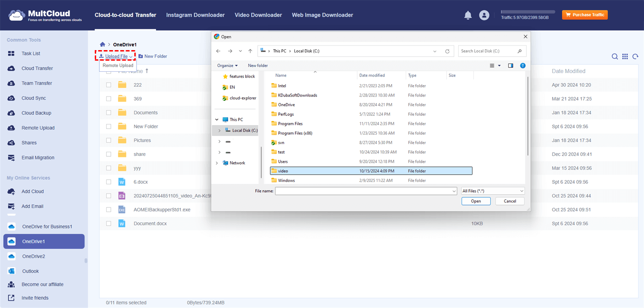This screenshot has width=644, height=308.
Task: Click the help icon in Open dialog
Action: pos(523,66)
